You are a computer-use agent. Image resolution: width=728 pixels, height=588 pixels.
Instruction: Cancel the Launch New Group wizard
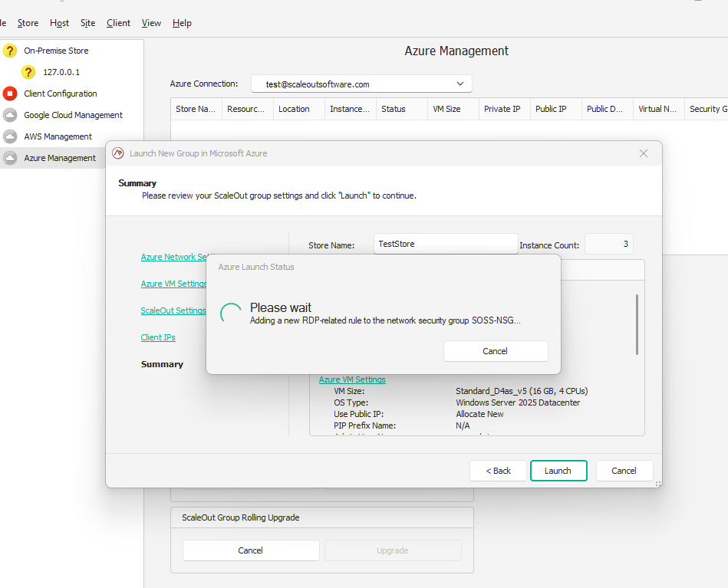624,471
